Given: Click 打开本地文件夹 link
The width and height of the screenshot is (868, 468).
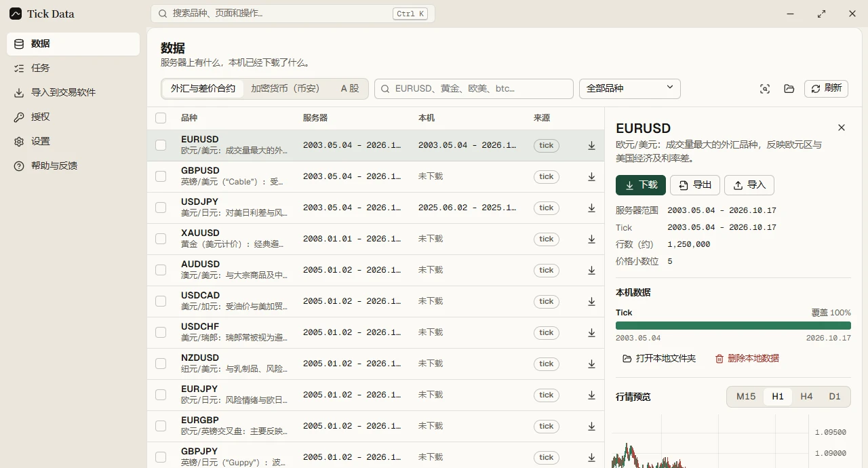Looking at the screenshot, I should pos(659,358).
